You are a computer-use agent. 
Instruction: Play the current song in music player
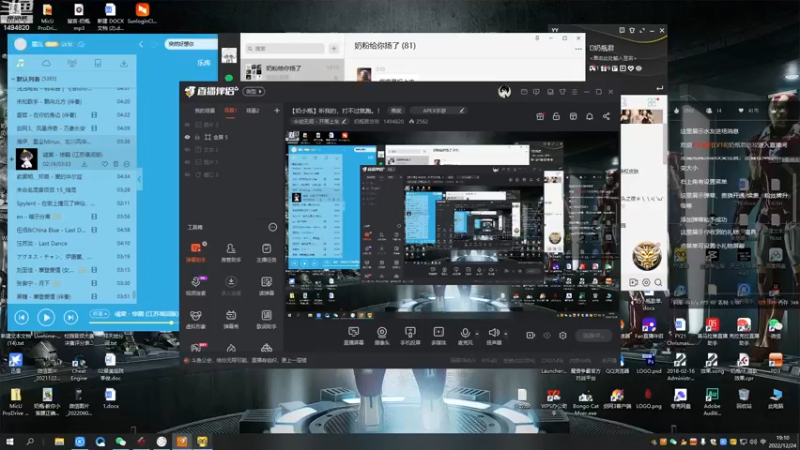click(x=46, y=317)
